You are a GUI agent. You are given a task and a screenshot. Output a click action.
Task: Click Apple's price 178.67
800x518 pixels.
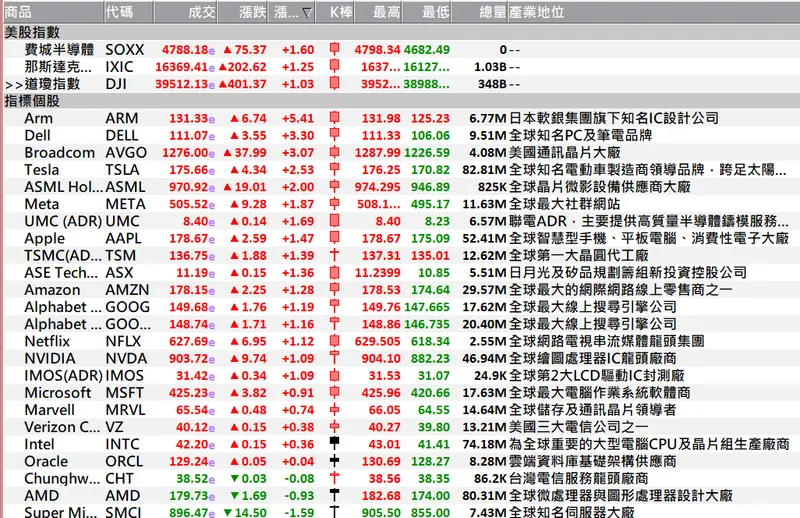(x=188, y=238)
